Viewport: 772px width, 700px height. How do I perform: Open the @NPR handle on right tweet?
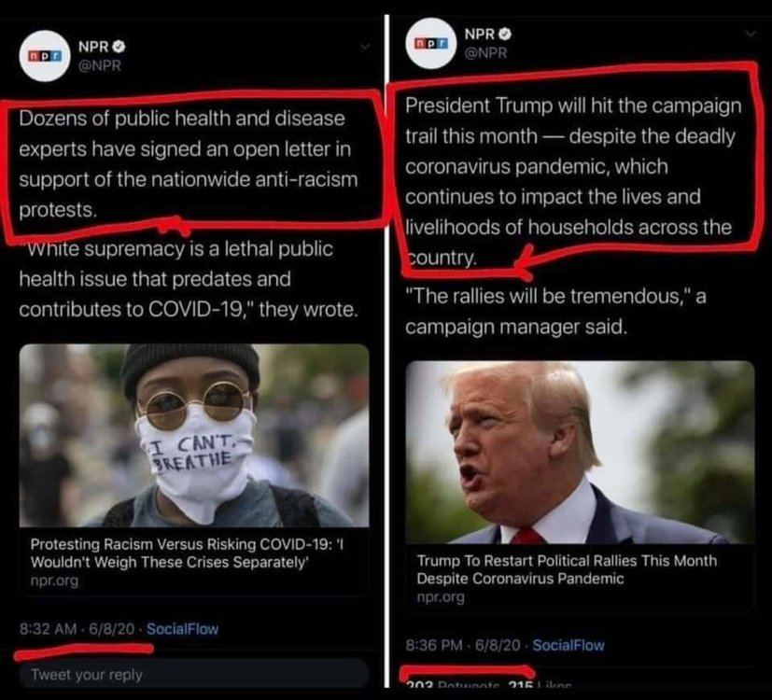(486, 52)
